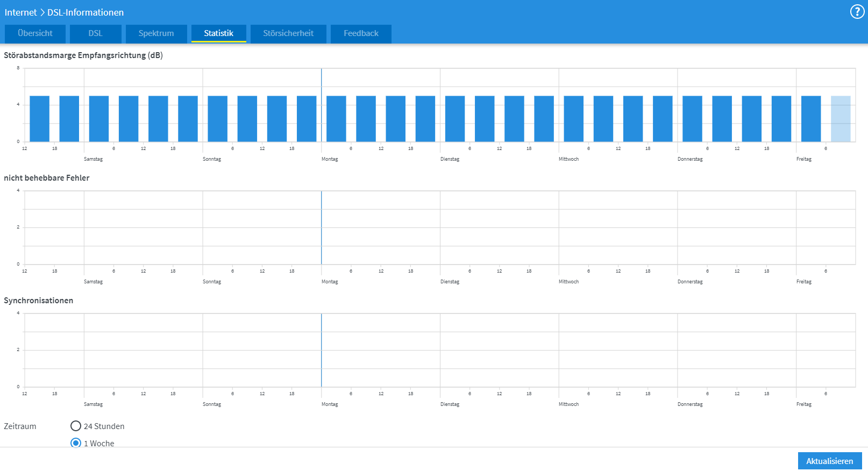Click 'Sonntag' label under the Störabstandsmarge chart
The image size is (868, 471).
(x=212, y=159)
